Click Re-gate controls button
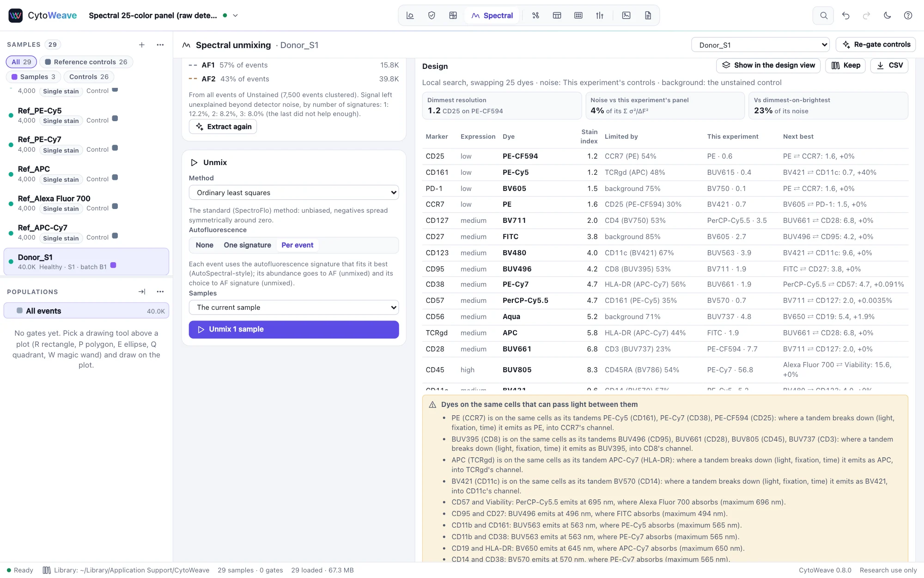The height and width of the screenshot is (578, 924). [876, 44]
